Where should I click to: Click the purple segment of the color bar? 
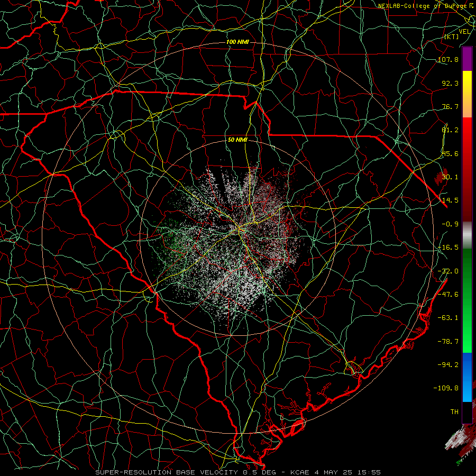[x=467, y=59]
